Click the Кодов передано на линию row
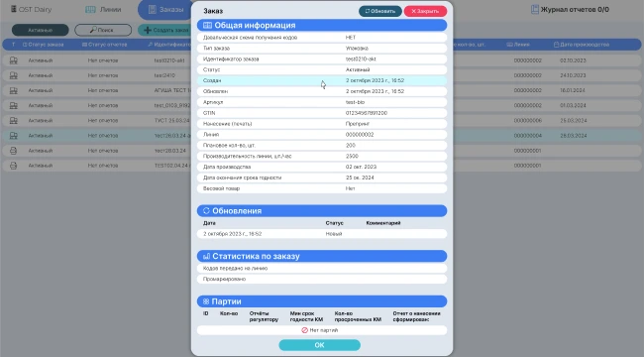Image resolution: width=644 pixels, height=357 pixels. (x=322, y=268)
